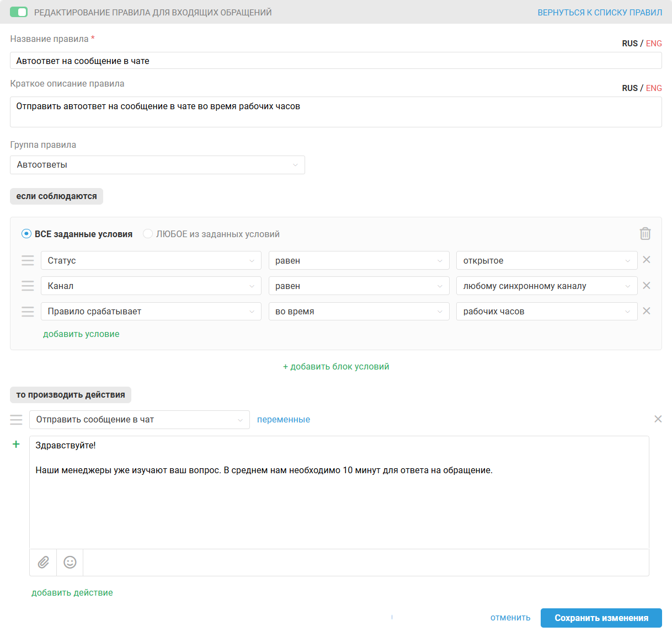Click the добавить условие link
The width and height of the screenshot is (672, 637).
pyautogui.click(x=81, y=334)
